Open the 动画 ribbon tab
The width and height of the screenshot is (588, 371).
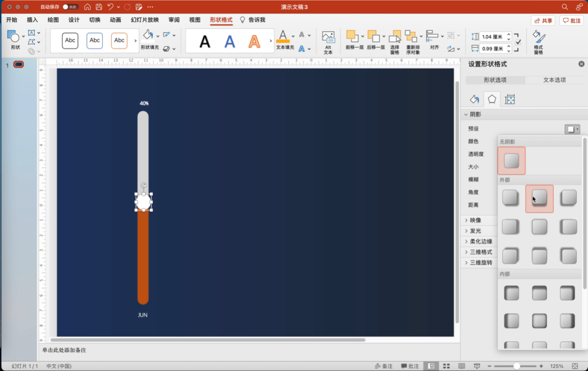coord(115,20)
